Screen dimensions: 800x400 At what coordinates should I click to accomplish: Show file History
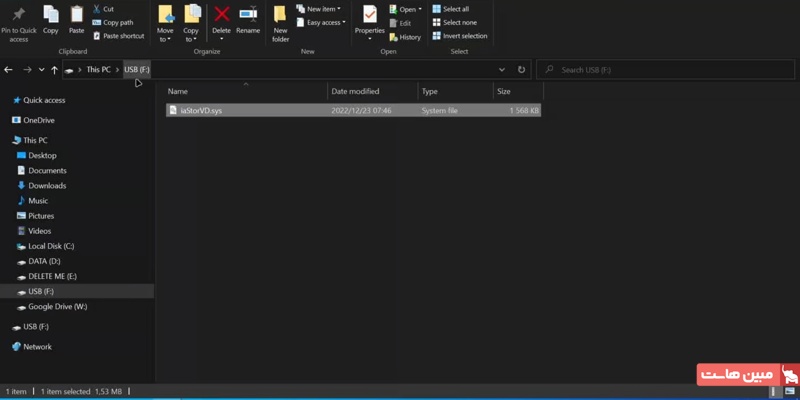405,37
